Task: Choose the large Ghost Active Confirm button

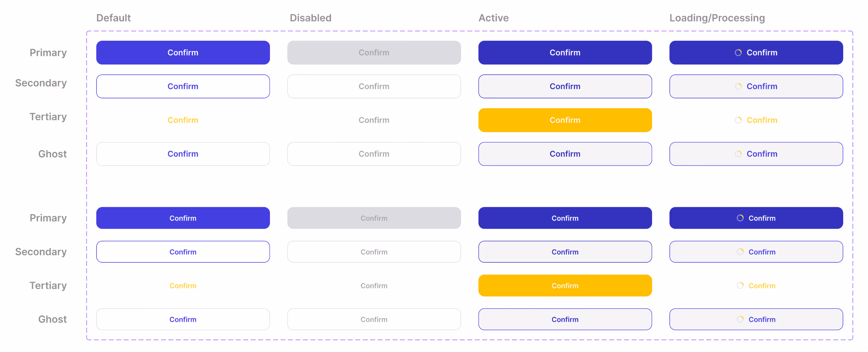Action: coord(565,154)
